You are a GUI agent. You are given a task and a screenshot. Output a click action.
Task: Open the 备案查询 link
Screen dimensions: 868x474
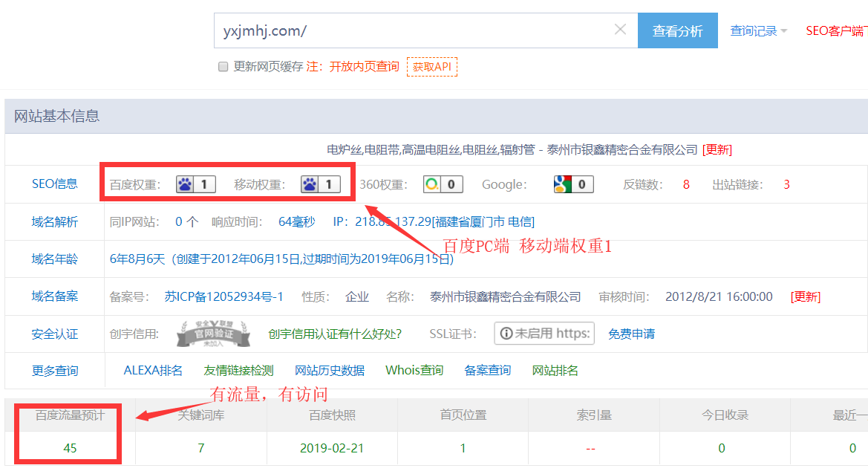click(x=487, y=371)
